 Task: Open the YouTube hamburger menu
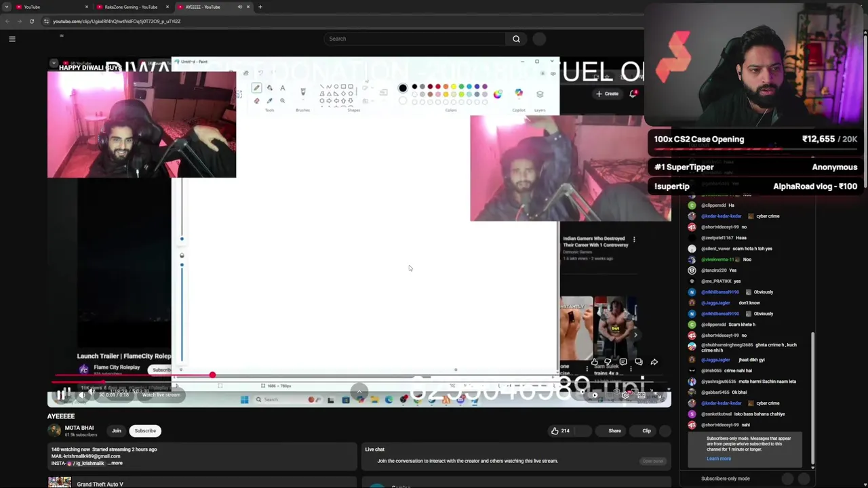point(12,39)
